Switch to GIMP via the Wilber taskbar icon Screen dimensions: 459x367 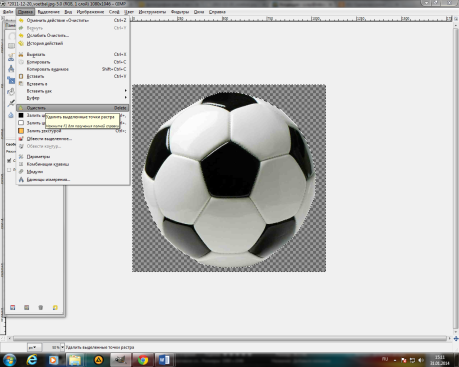pos(121,360)
